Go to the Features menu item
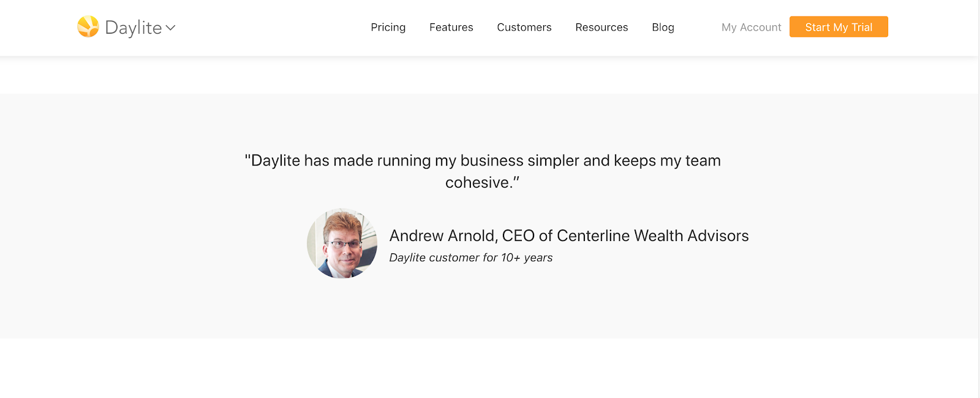 click(x=451, y=27)
